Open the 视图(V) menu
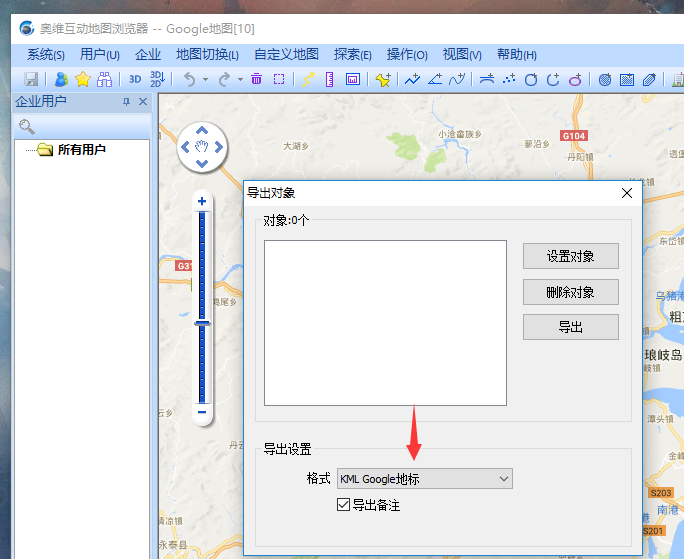 [x=462, y=55]
